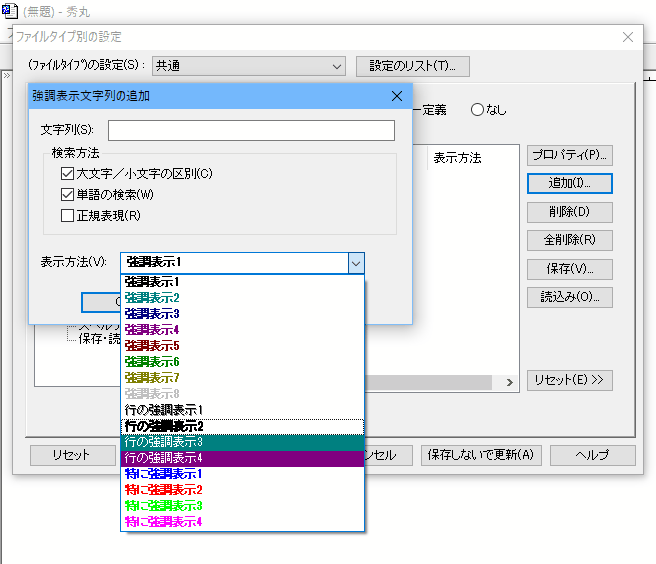Close the ファイルタイプ別の設定 window
Screen dimensions: 656x564
pyautogui.click(x=628, y=37)
